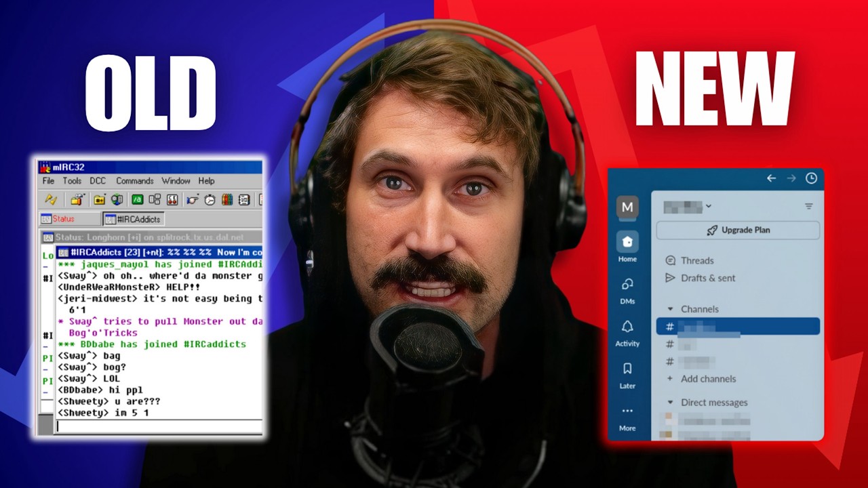Click the More ellipsis in Slack sidebar
Image resolution: width=868 pixels, height=488 pixels.
point(627,418)
